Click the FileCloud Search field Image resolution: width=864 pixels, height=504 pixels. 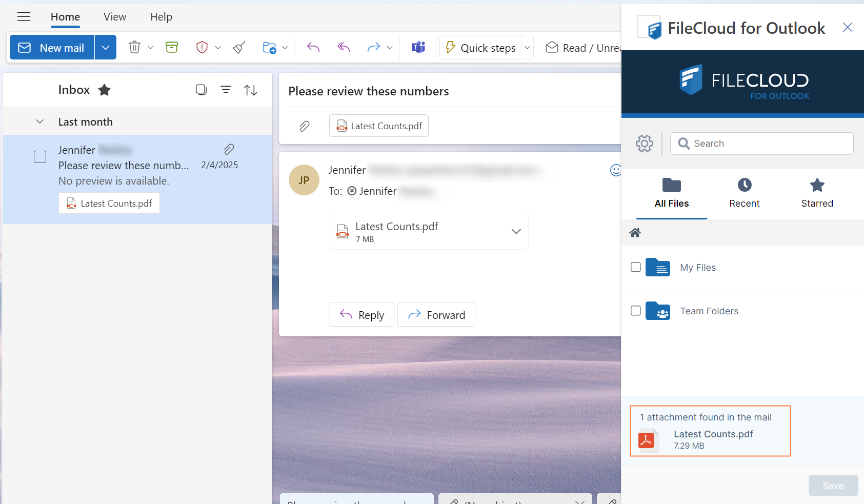pyautogui.click(x=769, y=144)
